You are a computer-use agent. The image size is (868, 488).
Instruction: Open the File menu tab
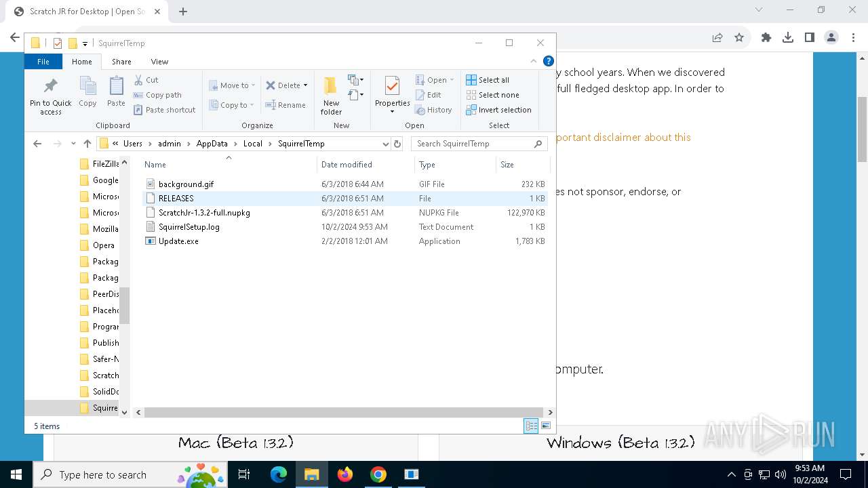43,62
